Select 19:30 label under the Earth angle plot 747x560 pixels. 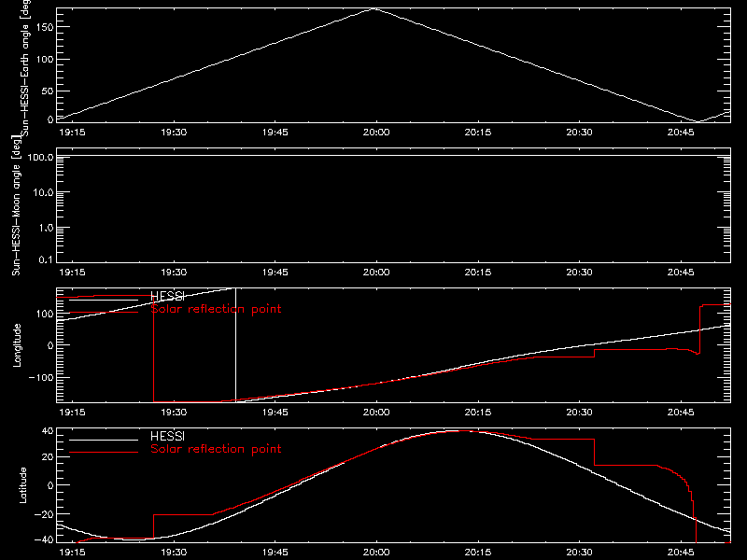tap(174, 133)
